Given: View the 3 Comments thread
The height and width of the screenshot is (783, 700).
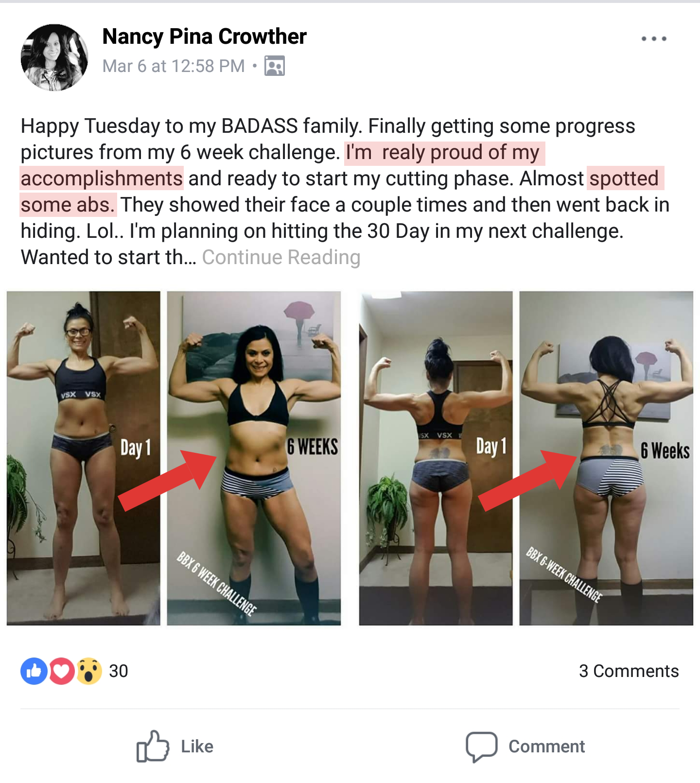Looking at the screenshot, I should [629, 671].
